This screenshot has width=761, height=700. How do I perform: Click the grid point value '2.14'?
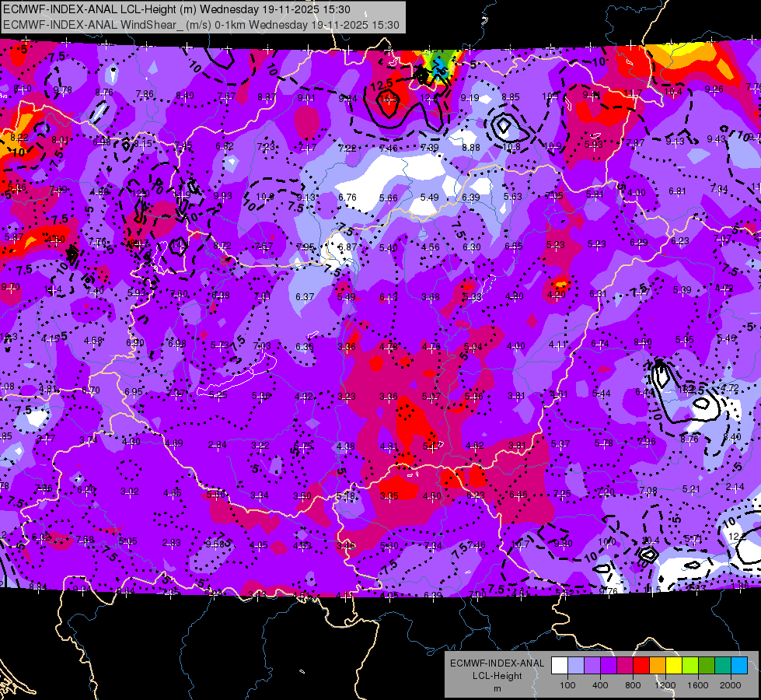pos(735,487)
